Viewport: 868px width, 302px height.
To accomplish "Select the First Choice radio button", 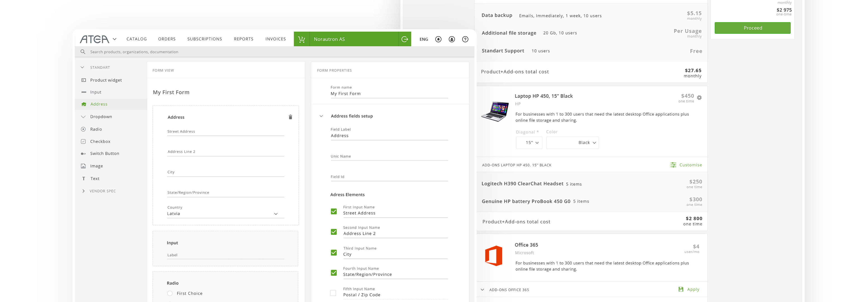I will coord(170,294).
